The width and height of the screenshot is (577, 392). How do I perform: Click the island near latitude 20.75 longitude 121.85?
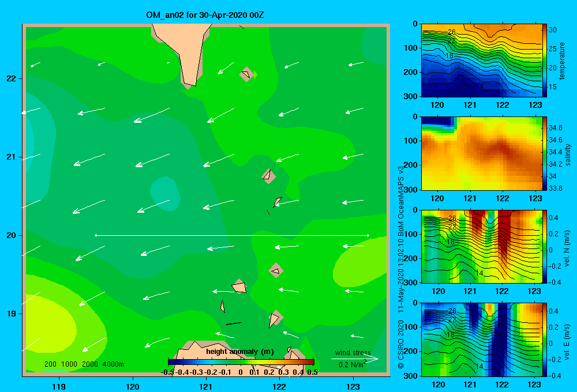[x=269, y=176]
